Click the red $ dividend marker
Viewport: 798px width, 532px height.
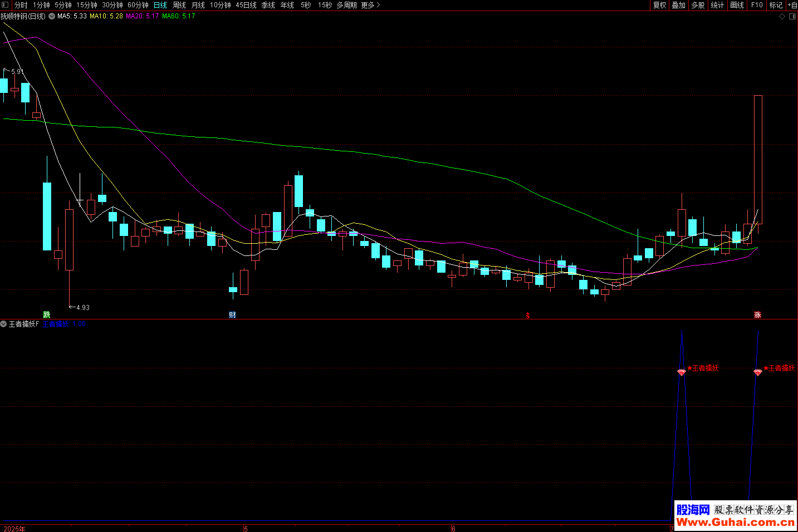[528, 316]
